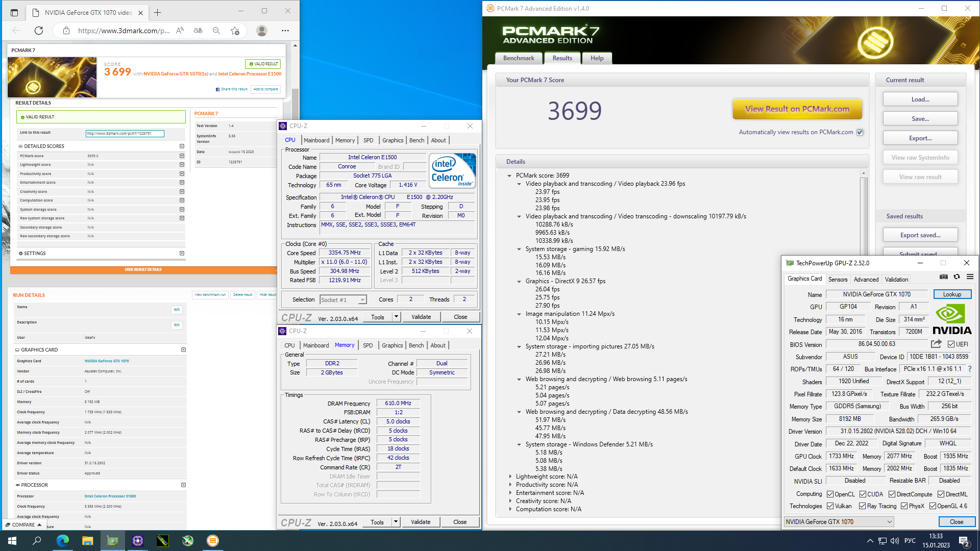Image resolution: width=980 pixels, height=551 pixels.
Task: Open Edge settings and more menu
Action: [x=285, y=31]
